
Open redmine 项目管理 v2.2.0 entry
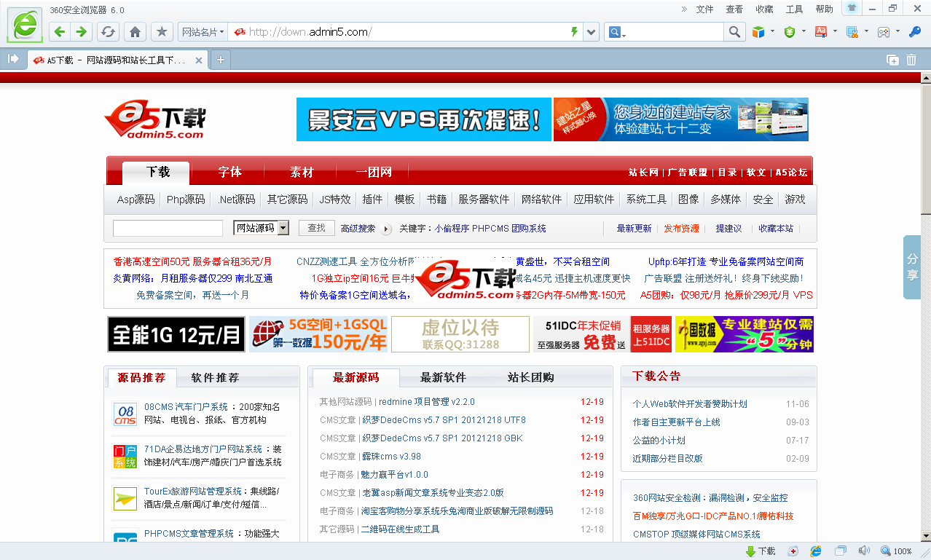426,402
